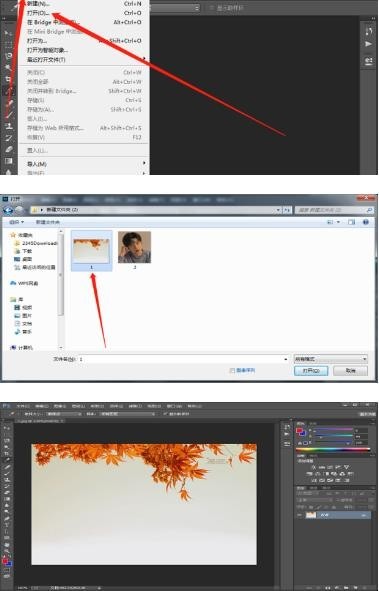Click the back navigation arrow in the Open dialog

click(x=8, y=210)
